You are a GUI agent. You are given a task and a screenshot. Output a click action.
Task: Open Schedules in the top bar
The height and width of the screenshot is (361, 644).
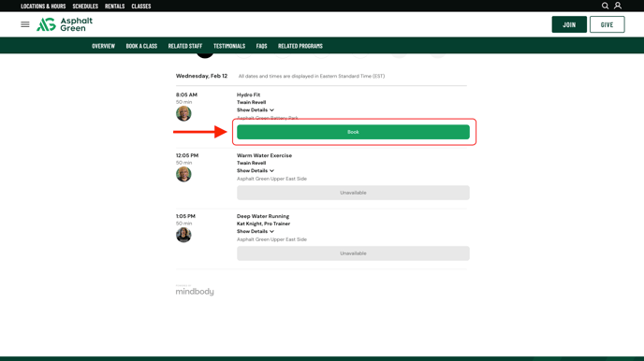click(x=85, y=7)
